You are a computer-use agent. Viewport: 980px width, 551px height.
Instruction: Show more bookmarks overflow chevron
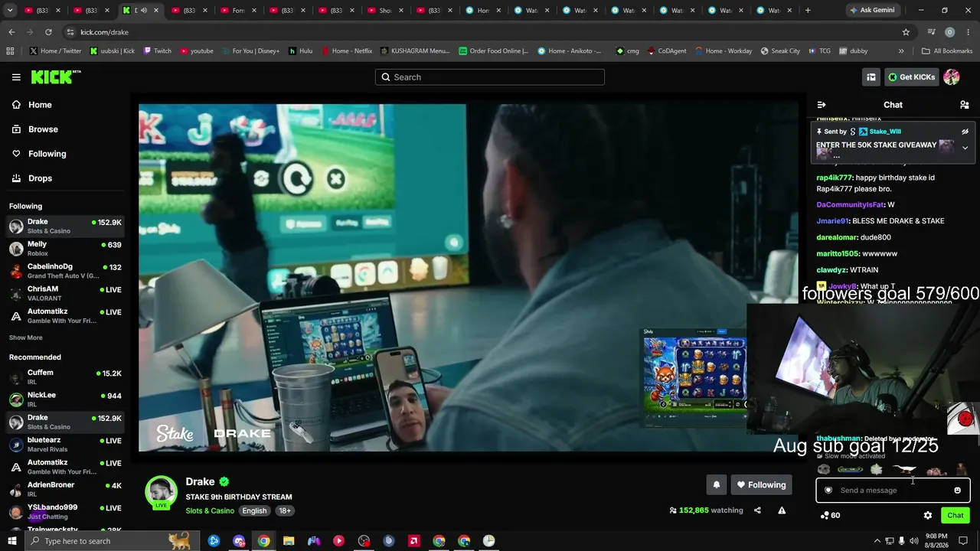pos(901,51)
